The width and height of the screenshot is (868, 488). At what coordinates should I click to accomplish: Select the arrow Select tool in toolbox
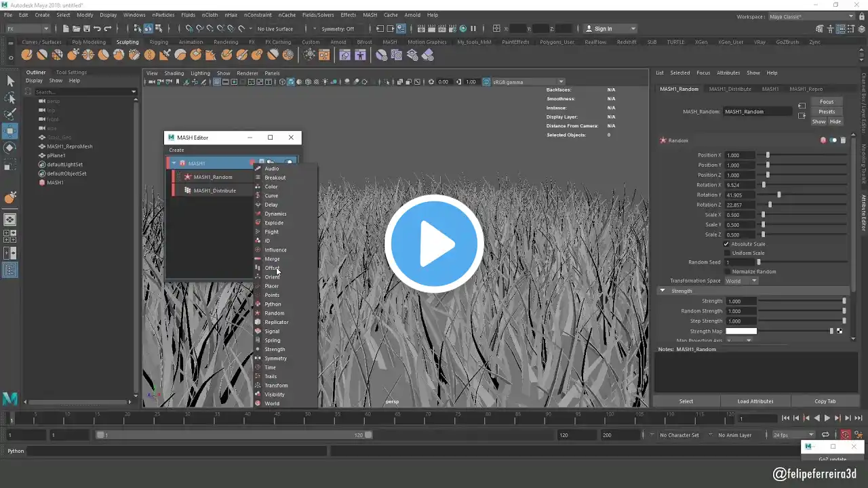10,81
